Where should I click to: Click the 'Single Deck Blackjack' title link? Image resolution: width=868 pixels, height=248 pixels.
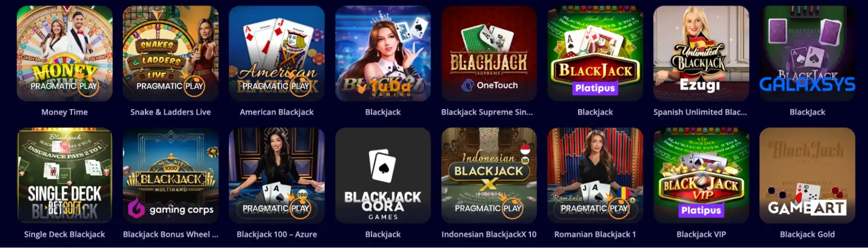click(65, 235)
